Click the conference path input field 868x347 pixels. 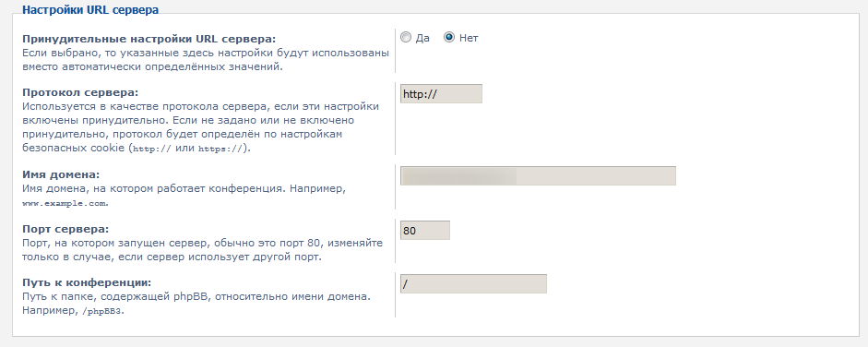[x=473, y=284]
